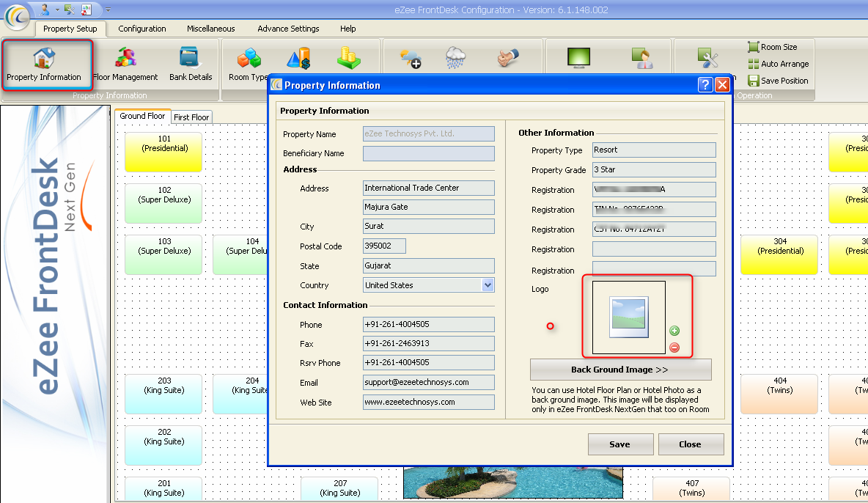Click the Rsrv Phone field

(428, 362)
